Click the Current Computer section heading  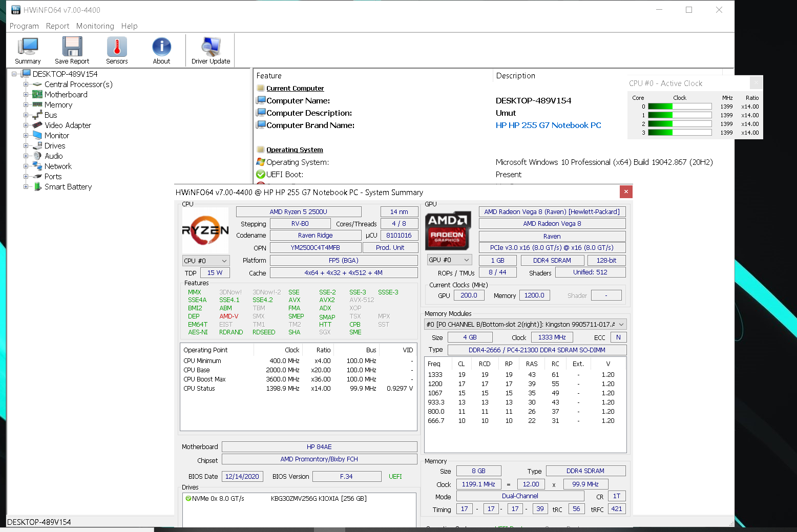(295, 89)
